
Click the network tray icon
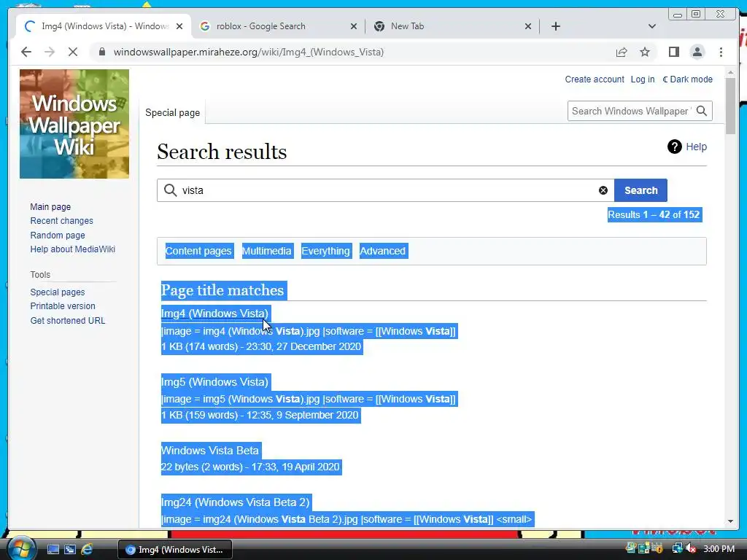[x=677, y=548]
